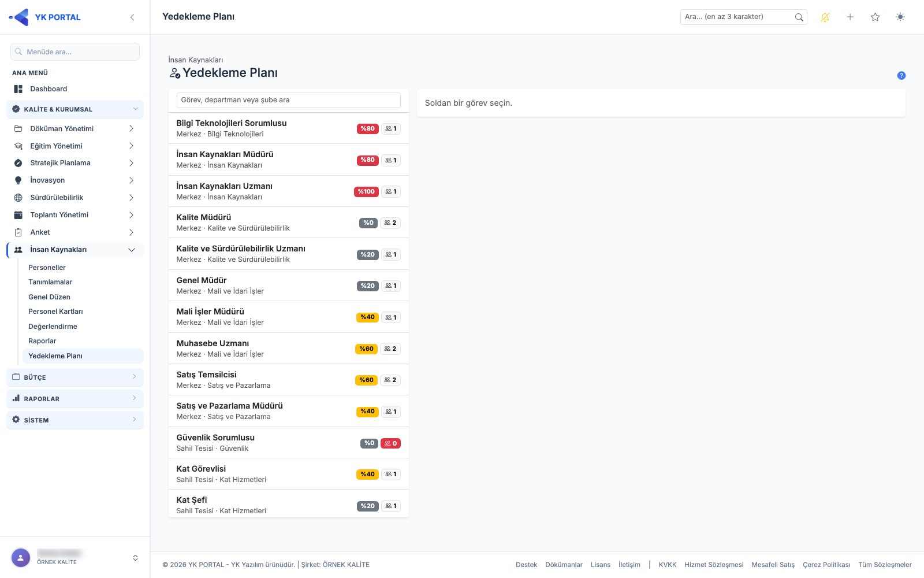Expand the Raporlar section
924x578 pixels.
tap(75, 399)
